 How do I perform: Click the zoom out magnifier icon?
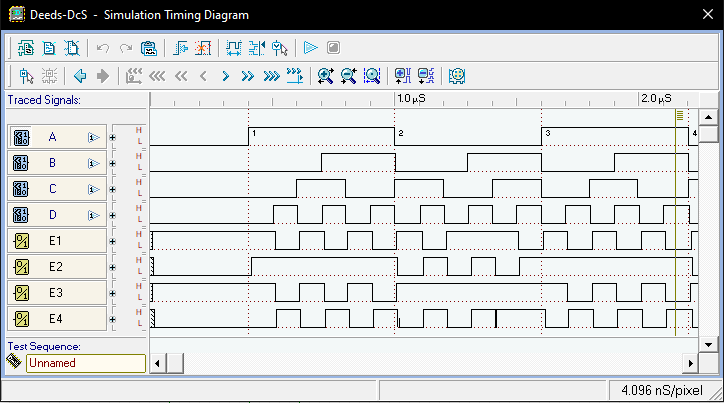click(x=348, y=75)
